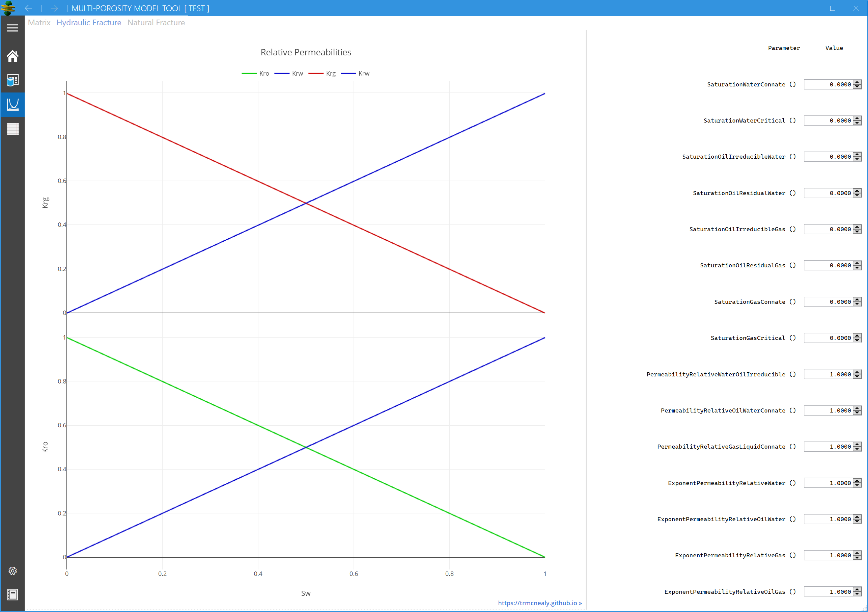Select the Hydraulic Fracture tab
The height and width of the screenshot is (612, 868).
(89, 23)
